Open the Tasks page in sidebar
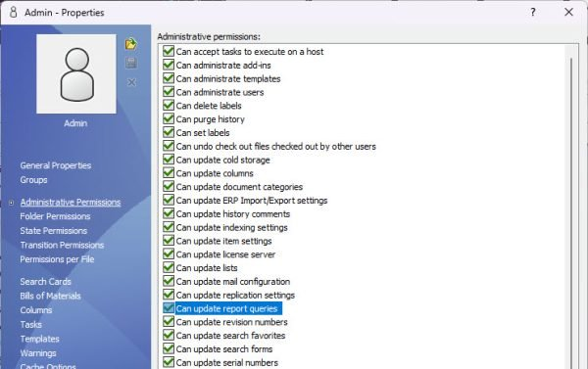The width and height of the screenshot is (588, 369). [30, 324]
